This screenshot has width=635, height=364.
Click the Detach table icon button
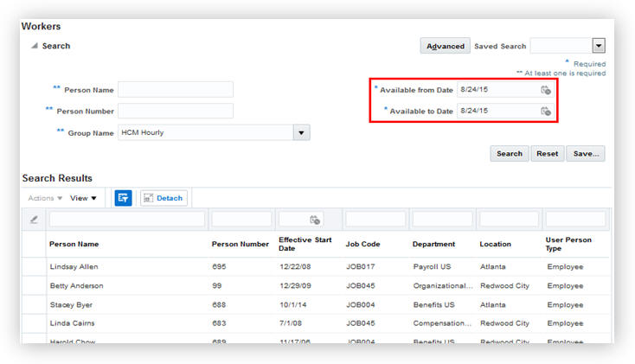coord(164,198)
